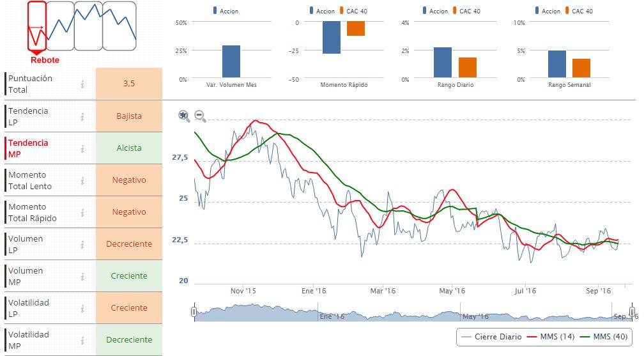Image resolution: width=644 pixels, height=356 pixels.
Task: Open info icon for Tendencia MP
Action: [x=82, y=148]
